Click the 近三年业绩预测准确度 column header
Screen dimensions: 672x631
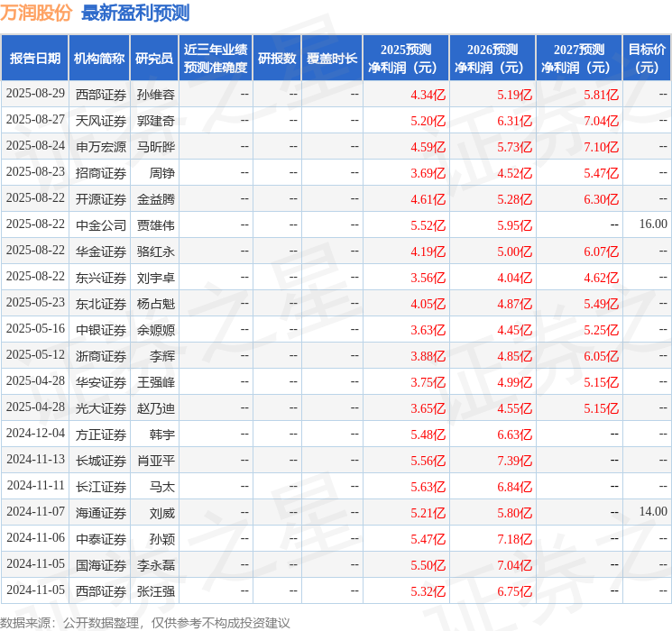(x=216, y=58)
